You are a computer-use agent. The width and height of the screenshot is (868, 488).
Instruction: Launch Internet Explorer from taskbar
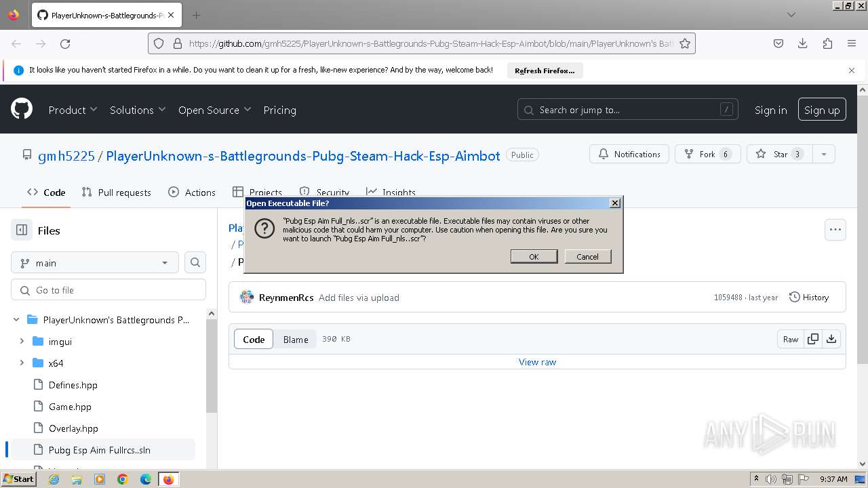coord(54,479)
